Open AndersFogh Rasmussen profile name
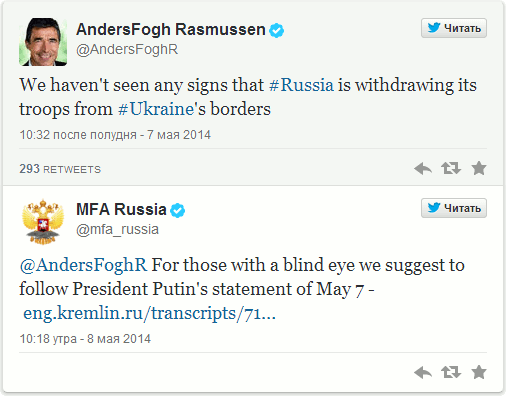This screenshot has width=506, height=396. 171,29
